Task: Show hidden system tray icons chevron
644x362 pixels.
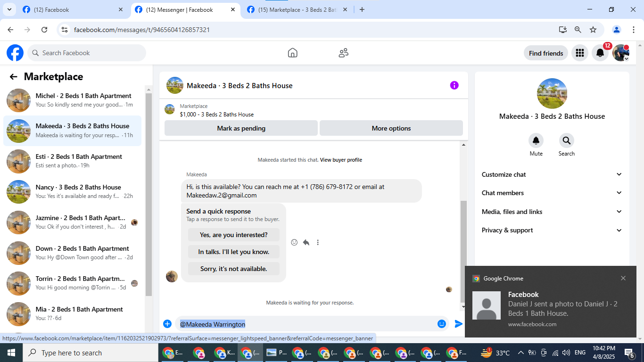Action: pos(521,353)
